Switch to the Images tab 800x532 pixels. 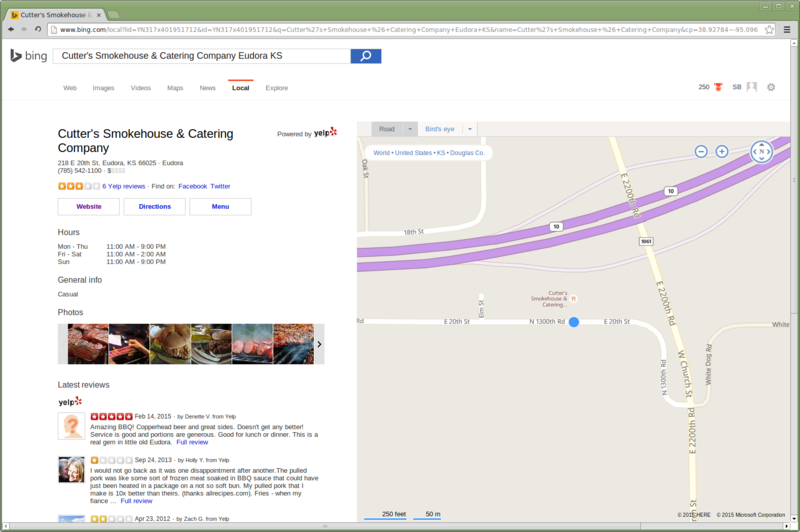pos(104,88)
